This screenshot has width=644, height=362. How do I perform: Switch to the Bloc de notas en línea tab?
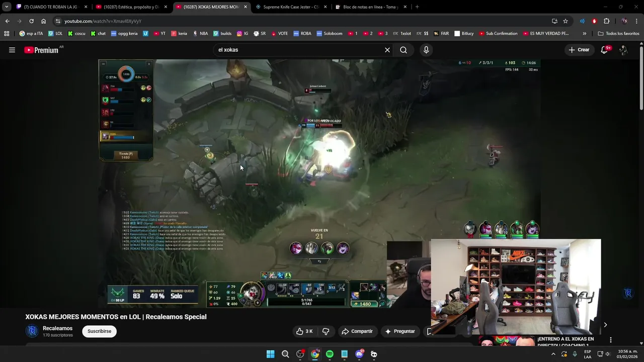coord(371,7)
